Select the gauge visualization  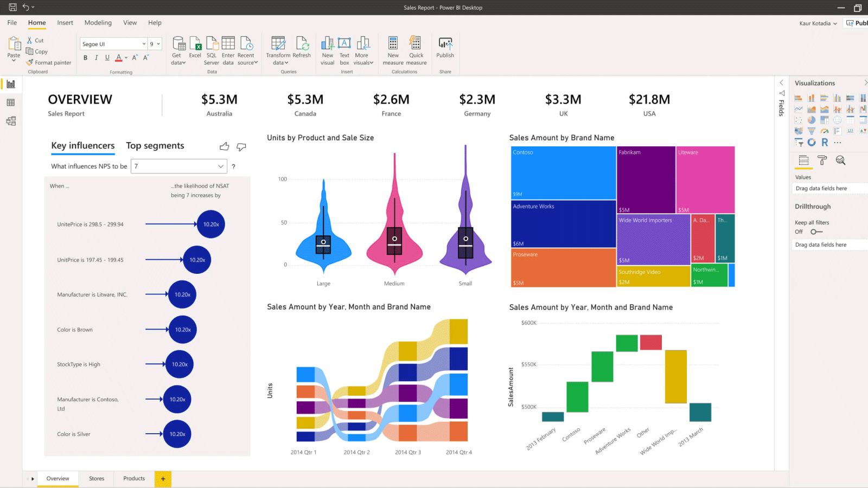pyautogui.click(x=825, y=131)
